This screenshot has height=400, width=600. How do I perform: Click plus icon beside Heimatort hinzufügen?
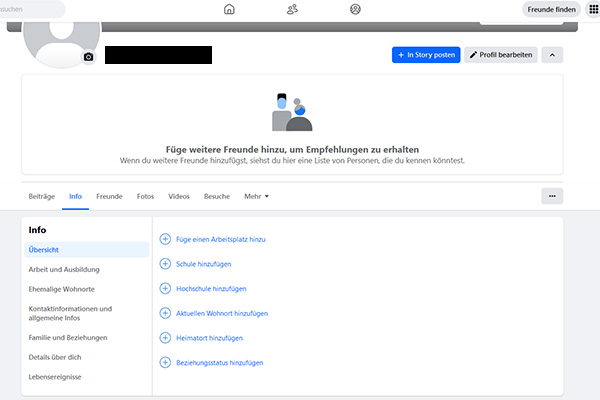[165, 337]
